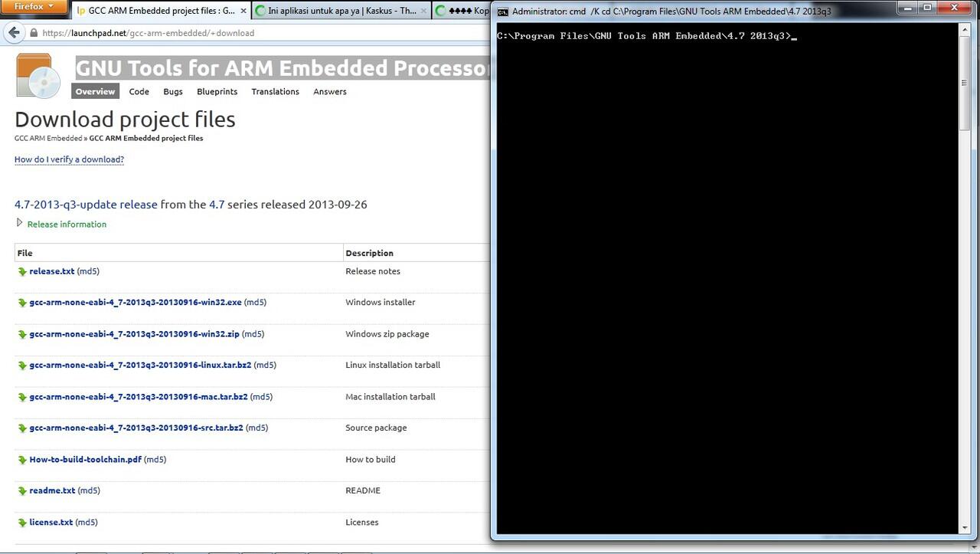Click the 'Source package' description text

click(x=376, y=428)
